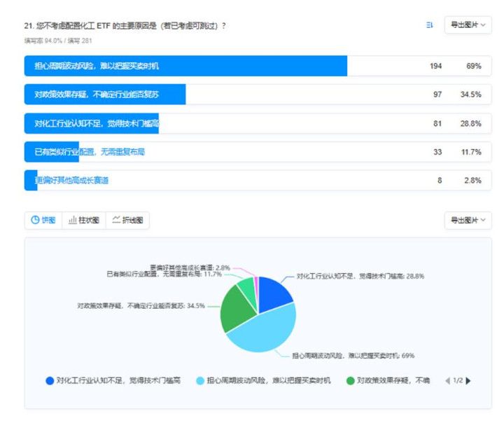Switch to the 饼图 tab
This screenshot has width=504, height=423.
coord(43,221)
